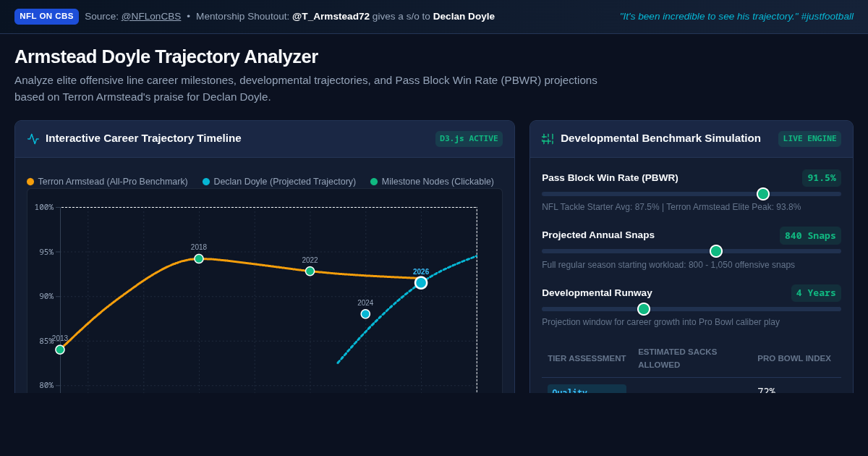
Task: Click the PRO BOWL INDEX column header
Action: pyautogui.click(x=794, y=358)
